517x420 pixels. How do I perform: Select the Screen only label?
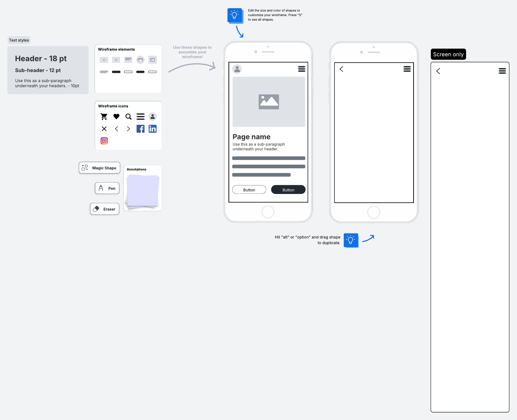(x=448, y=54)
